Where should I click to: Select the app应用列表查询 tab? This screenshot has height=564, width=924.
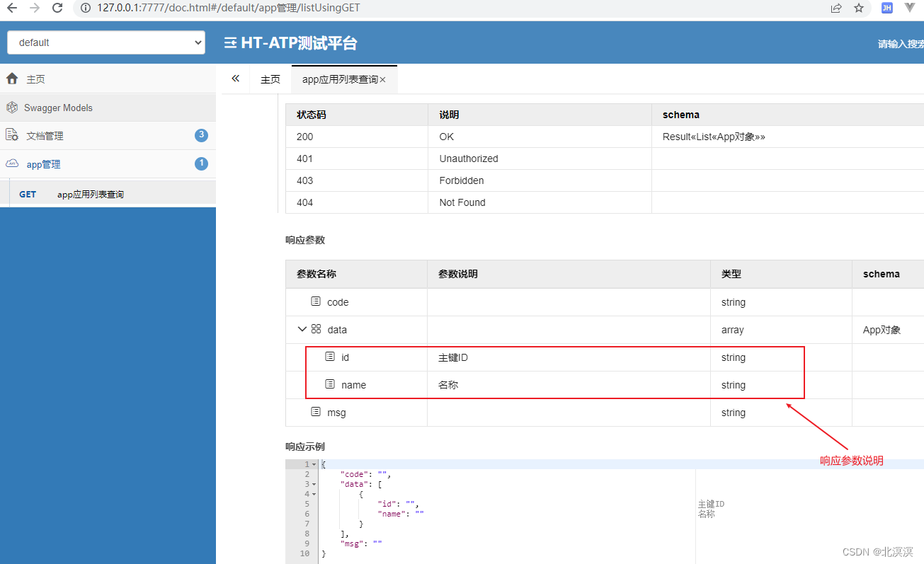338,79
